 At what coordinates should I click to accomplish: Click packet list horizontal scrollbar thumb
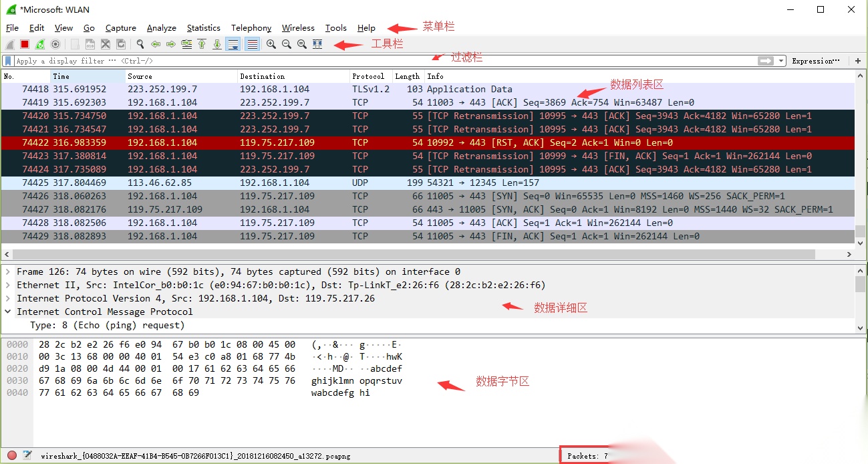coord(414,254)
